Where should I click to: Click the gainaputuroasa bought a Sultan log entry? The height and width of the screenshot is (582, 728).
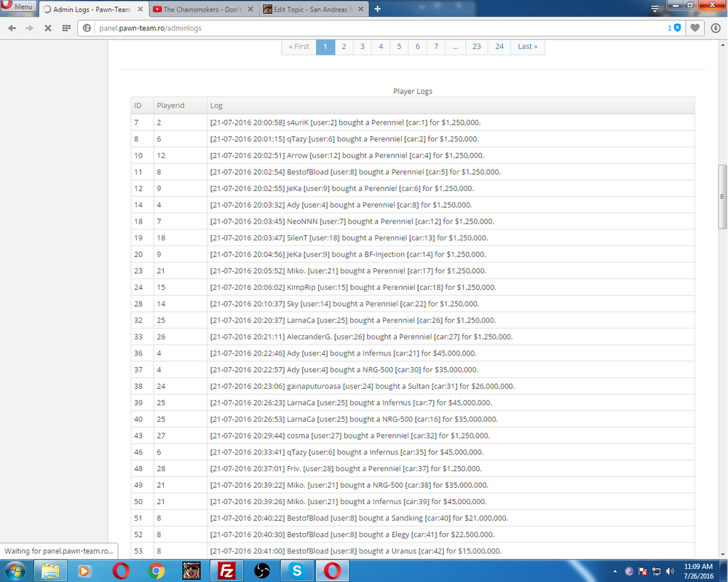(x=362, y=387)
